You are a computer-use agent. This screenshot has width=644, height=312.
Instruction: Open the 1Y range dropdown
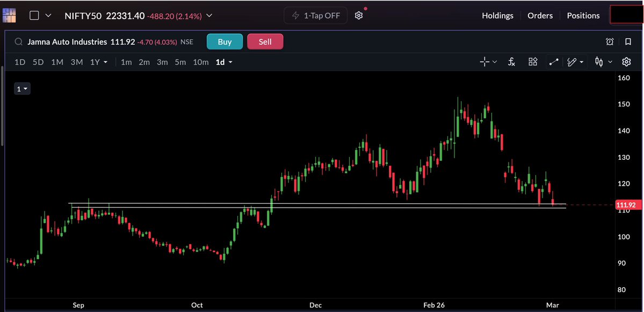pyautogui.click(x=99, y=62)
